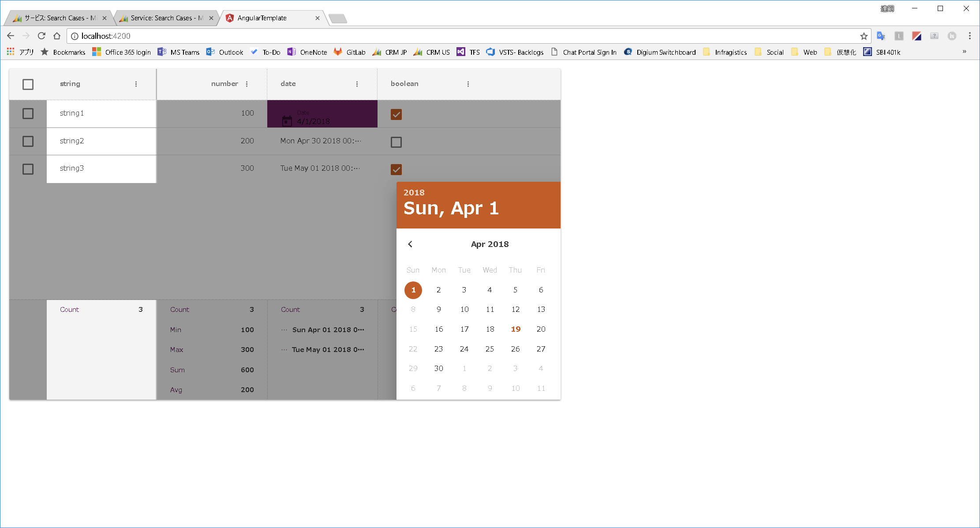Pick April 19 in the calendar

516,329
